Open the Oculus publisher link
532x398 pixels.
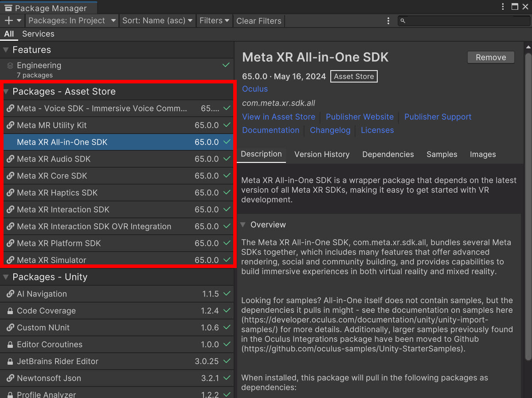[255, 89]
